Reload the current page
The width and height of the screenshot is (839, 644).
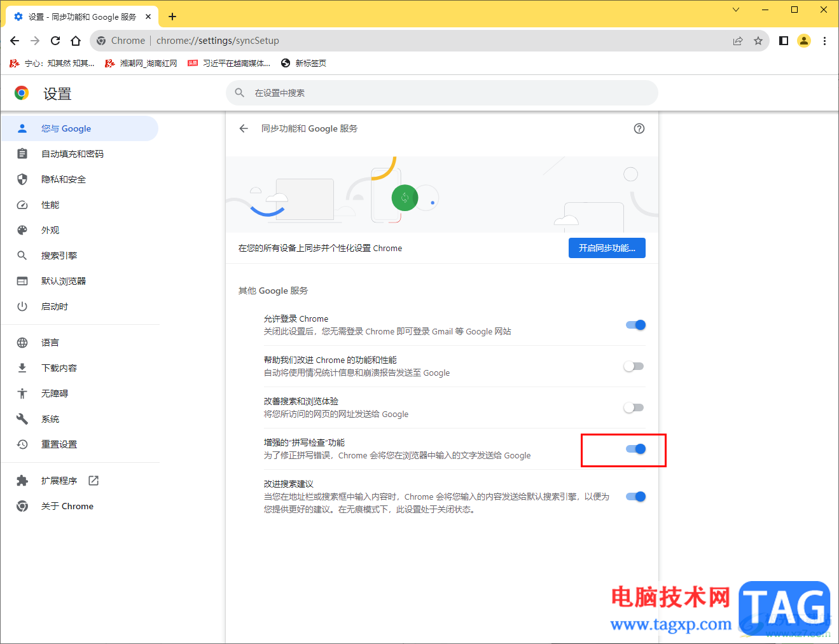55,41
